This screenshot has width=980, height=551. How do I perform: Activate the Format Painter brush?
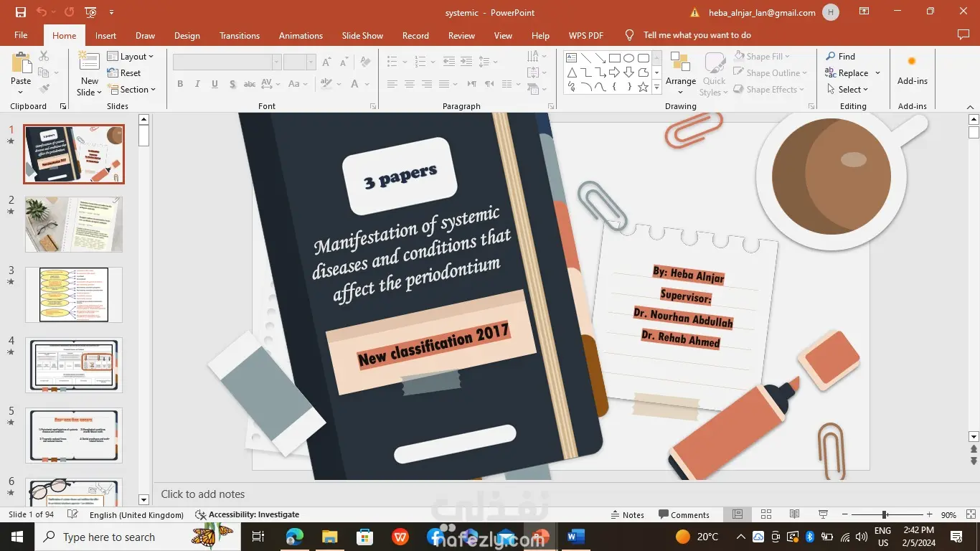[x=44, y=89]
